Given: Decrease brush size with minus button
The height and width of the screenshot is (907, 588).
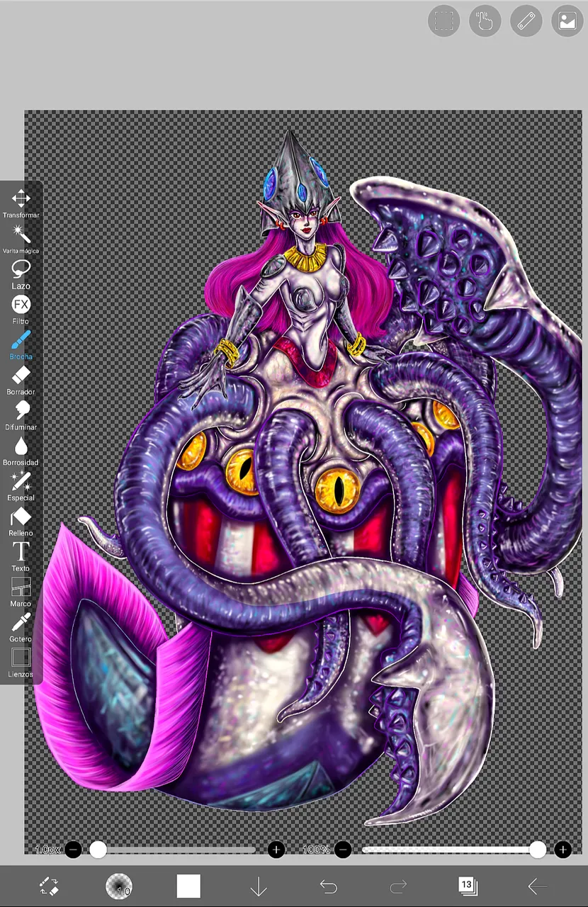Looking at the screenshot, I should (x=73, y=850).
